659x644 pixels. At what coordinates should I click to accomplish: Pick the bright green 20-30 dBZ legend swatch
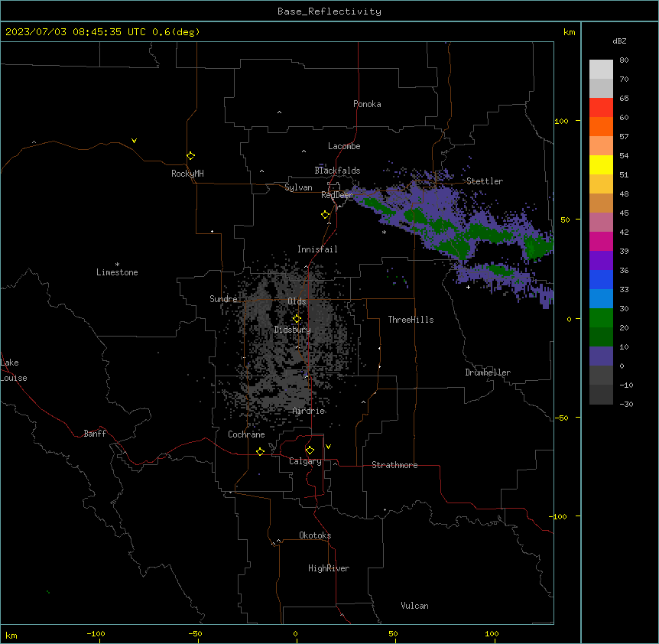pos(601,318)
